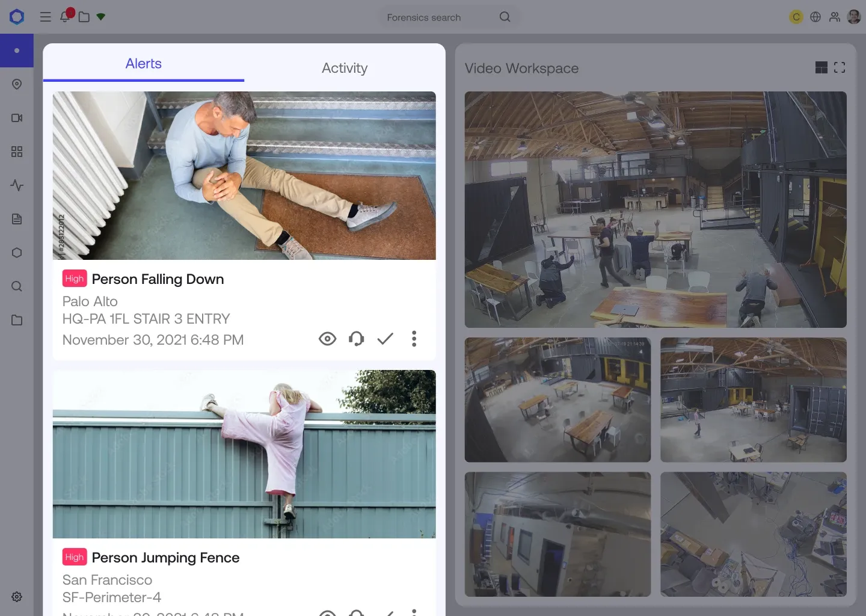Image resolution: width=866 pixels, height=616 pixels.
Task: Click the headset dispatch icon on falling alert
Action: coord(356,339)
